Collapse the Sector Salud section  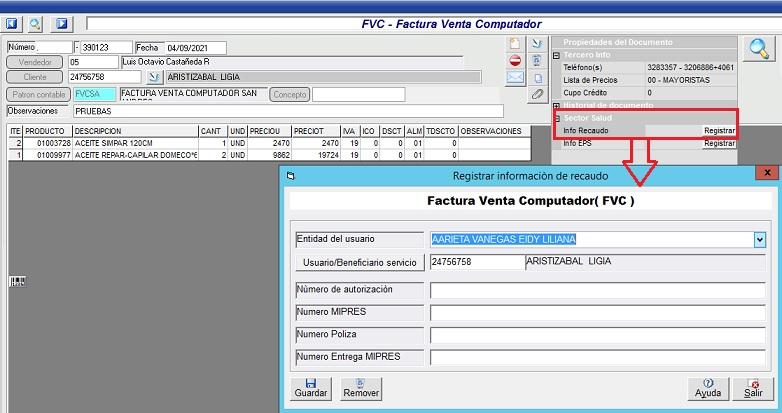pos(557,118)
